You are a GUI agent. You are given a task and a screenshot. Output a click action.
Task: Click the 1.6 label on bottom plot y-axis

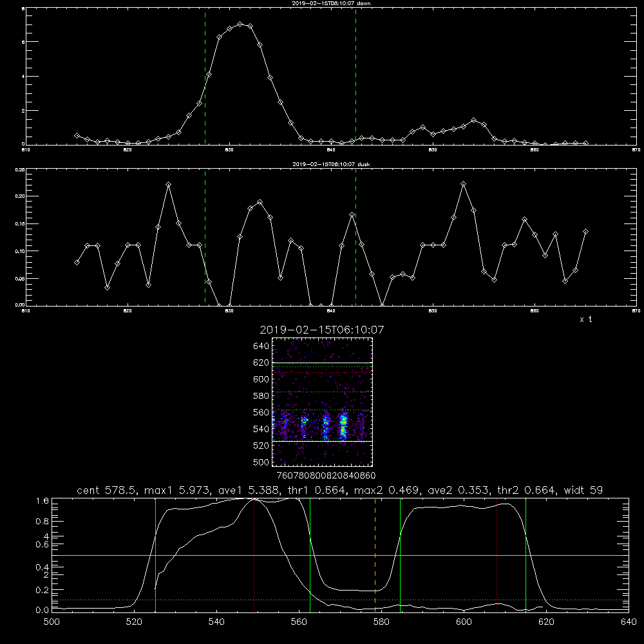(x=43, y=500)
